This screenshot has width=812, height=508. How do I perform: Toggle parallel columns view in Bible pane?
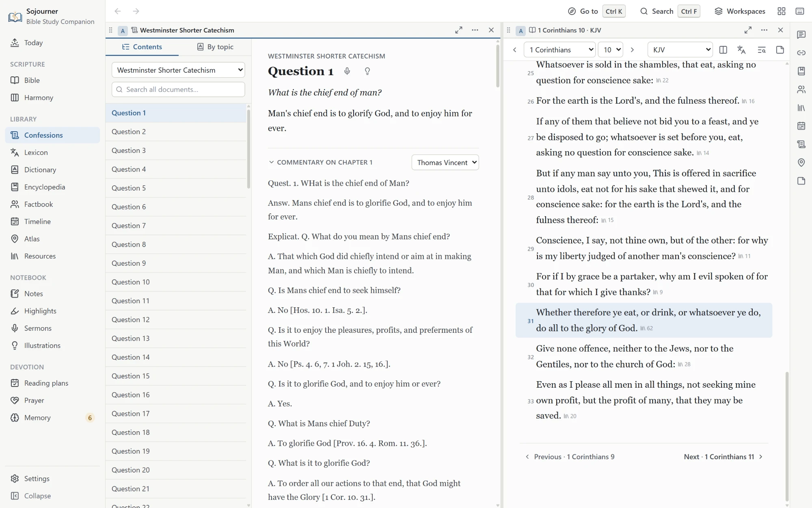(723, 50)
